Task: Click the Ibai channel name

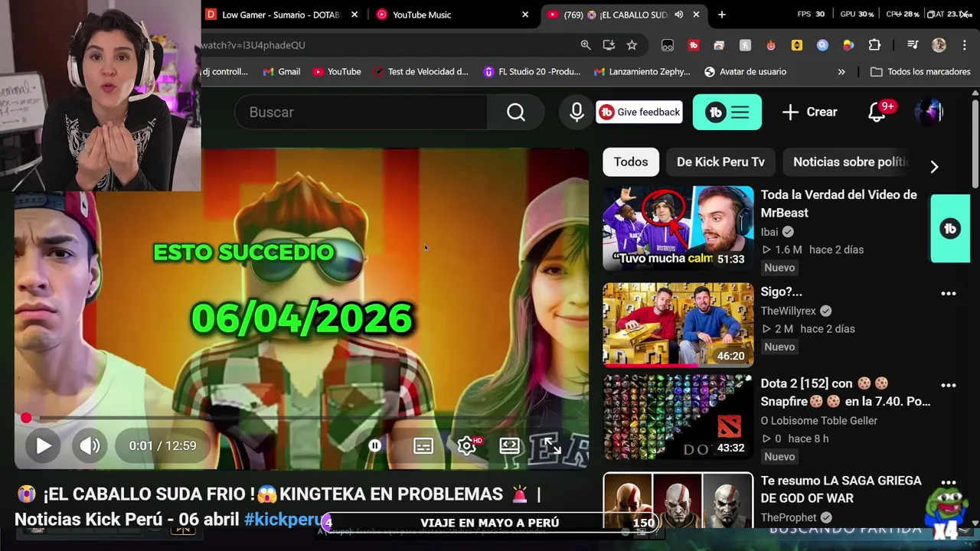Action: point(769,232)
